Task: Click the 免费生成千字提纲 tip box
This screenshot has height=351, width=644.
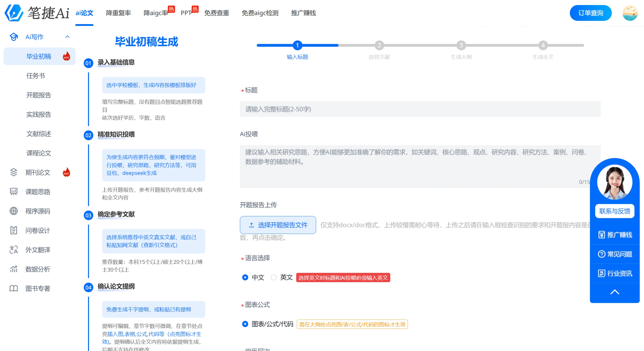Action: tap(153, 309)
